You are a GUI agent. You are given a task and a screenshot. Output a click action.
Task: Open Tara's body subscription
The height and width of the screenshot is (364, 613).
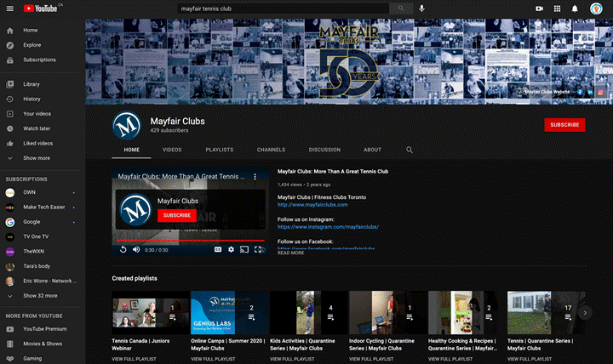point(41,266)
